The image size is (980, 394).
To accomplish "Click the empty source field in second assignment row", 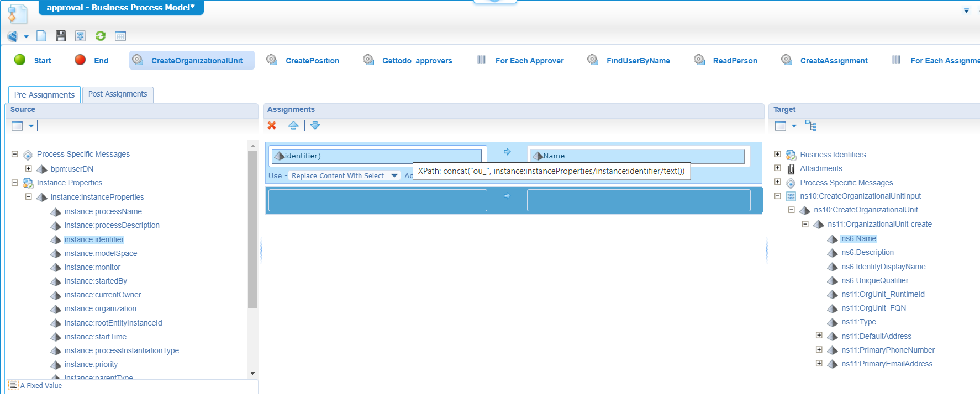I will click(377, 200).
